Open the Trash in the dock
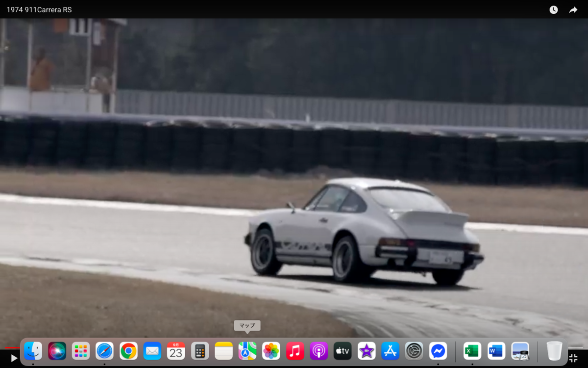The width and height of the screenshot is (588, 368). point(555,351)
